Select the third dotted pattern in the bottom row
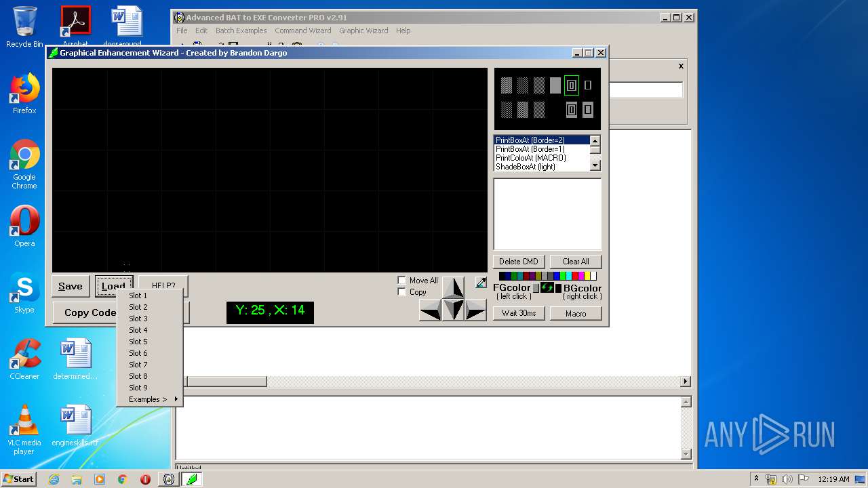Viewport: 868px width, 488px height. pos(539,110)
